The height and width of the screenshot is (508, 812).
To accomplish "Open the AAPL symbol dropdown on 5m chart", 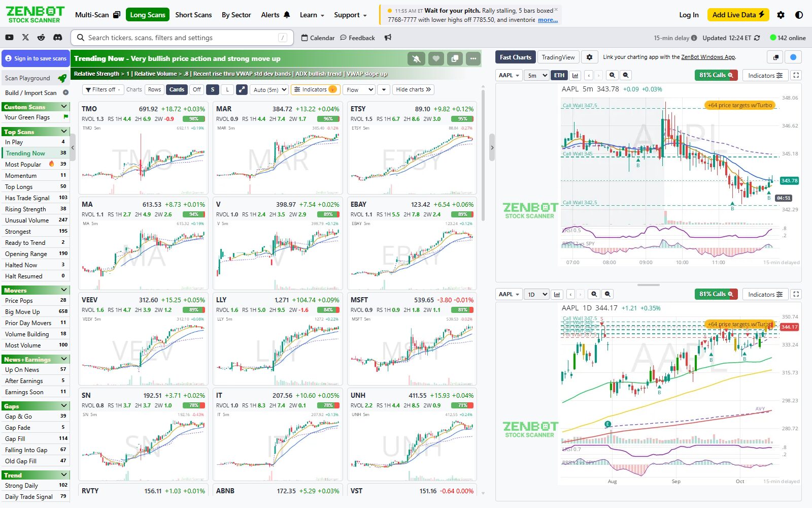I will 509,75.
